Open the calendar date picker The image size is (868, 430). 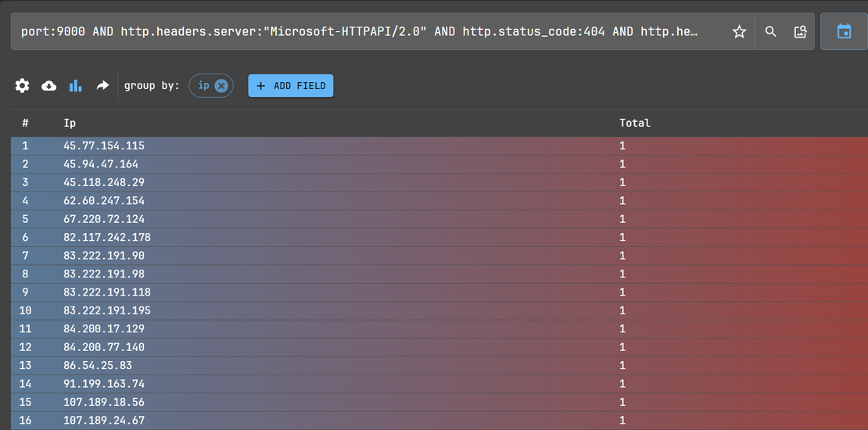[x=844, y=32]
